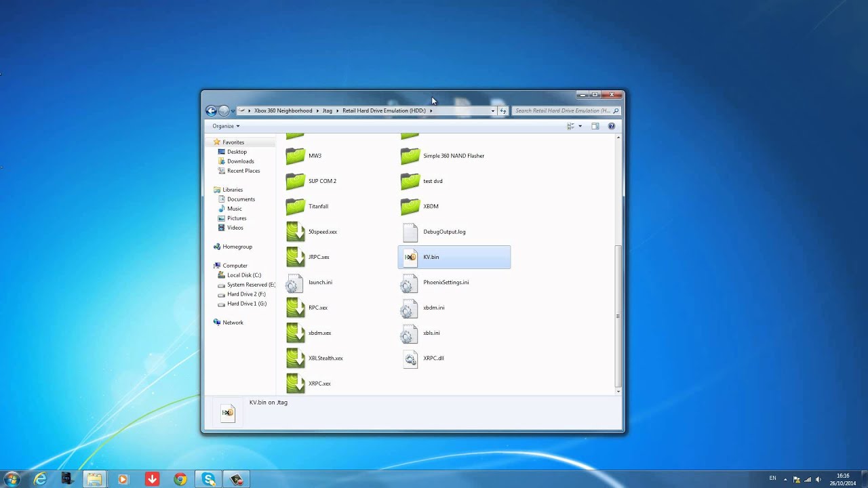Select the xbdm.xex file

[x=309, y=333]
